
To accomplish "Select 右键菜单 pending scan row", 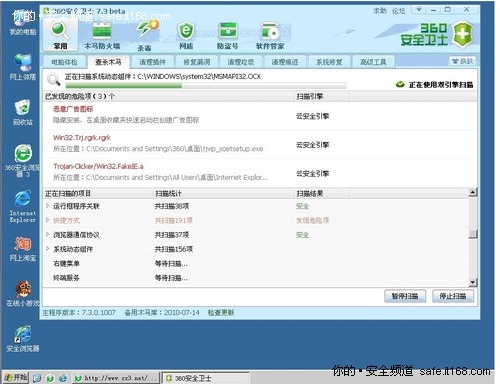I will (256, 263).
